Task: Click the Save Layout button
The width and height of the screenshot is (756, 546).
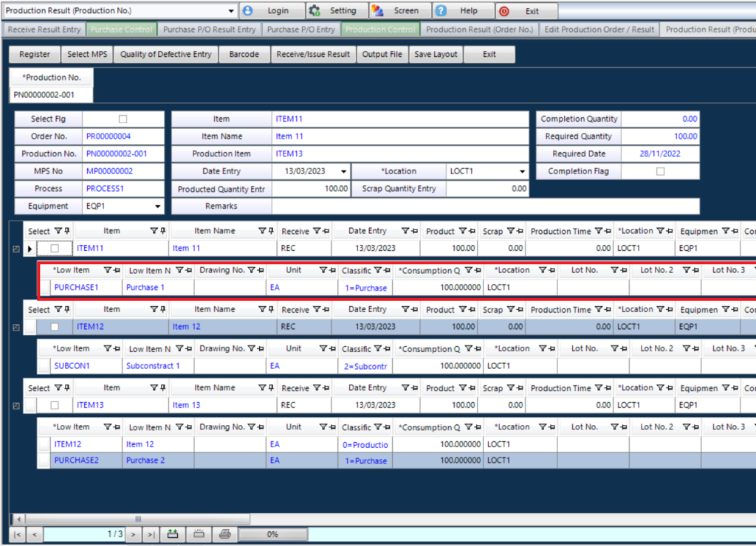Action: point(435,54)
